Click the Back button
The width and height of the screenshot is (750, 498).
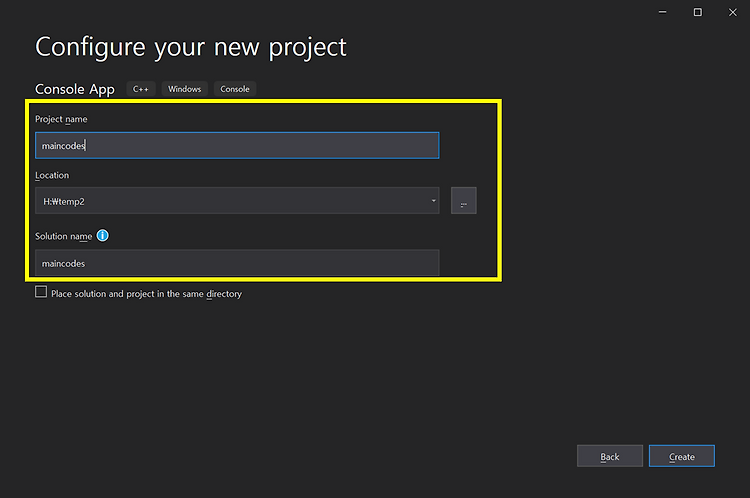(610, 456)
